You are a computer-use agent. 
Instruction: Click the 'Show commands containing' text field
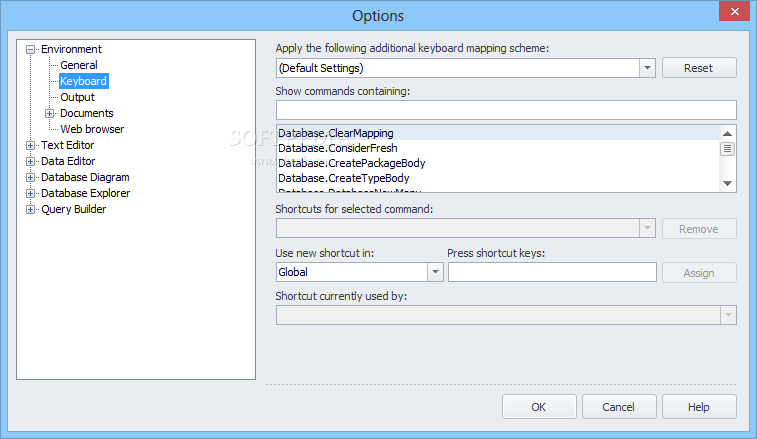506,110
